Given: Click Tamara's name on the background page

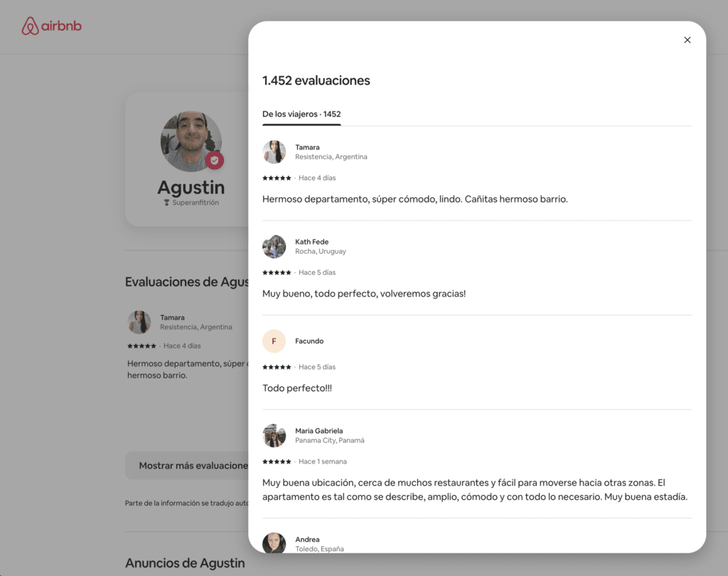Looking at the screenshot, I should pyautogui.click(x=172, y=318).
